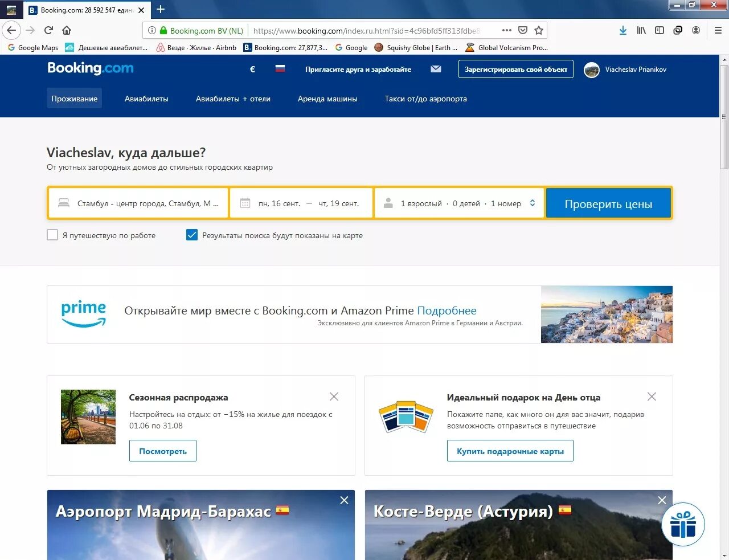Open Везде · Жилье · Airbnb bookmark
729x560 pixels.
pyautogui.click(x=196, y=48)
